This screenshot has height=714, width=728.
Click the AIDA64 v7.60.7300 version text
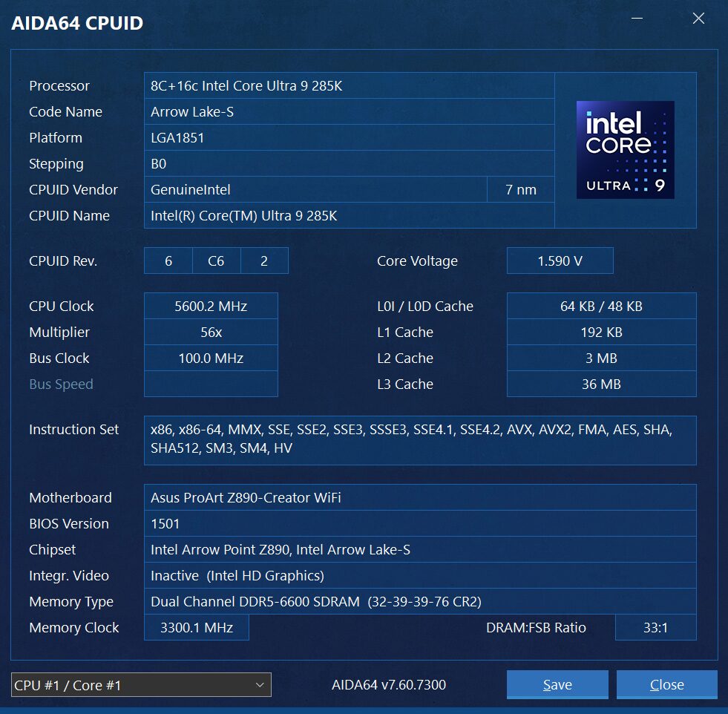(389, 685)
